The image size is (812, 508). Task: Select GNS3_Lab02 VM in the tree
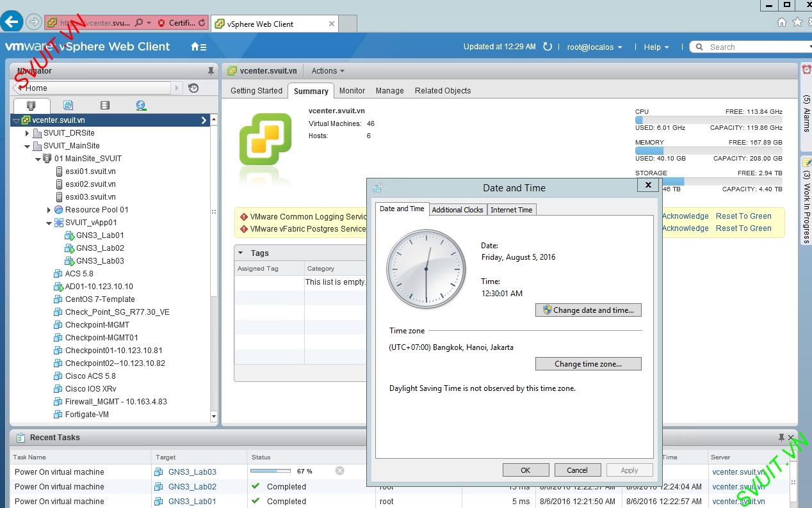pos(100,248)
